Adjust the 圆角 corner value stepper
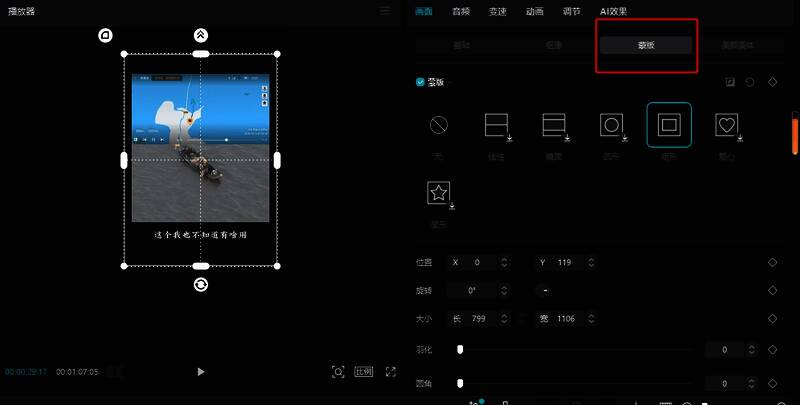Image resolution: width=800 pixels, height=405 pixels. click(751, 383)
